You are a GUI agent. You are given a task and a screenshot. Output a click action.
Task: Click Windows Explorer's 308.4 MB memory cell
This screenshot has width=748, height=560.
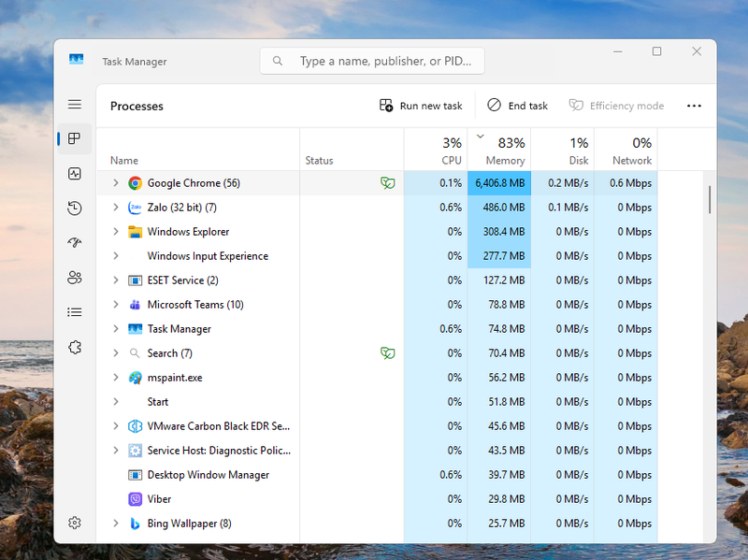click(499, 232)
